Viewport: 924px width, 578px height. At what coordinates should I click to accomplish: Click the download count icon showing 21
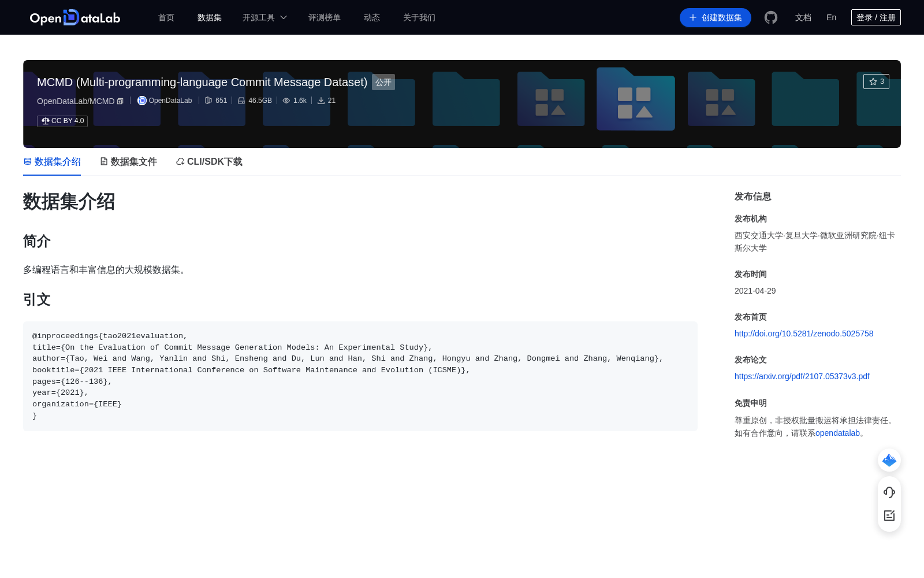click(321, 101)
